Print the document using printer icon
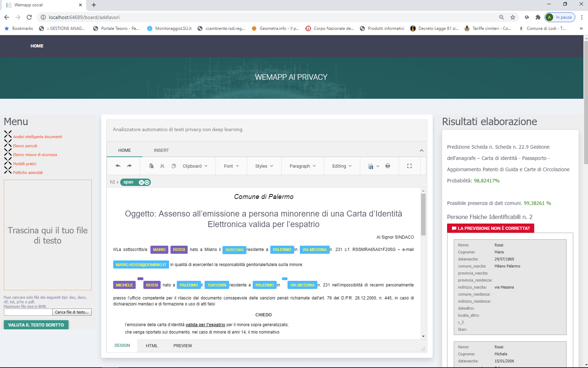The image size is (588, 368). tap(388, 166)
